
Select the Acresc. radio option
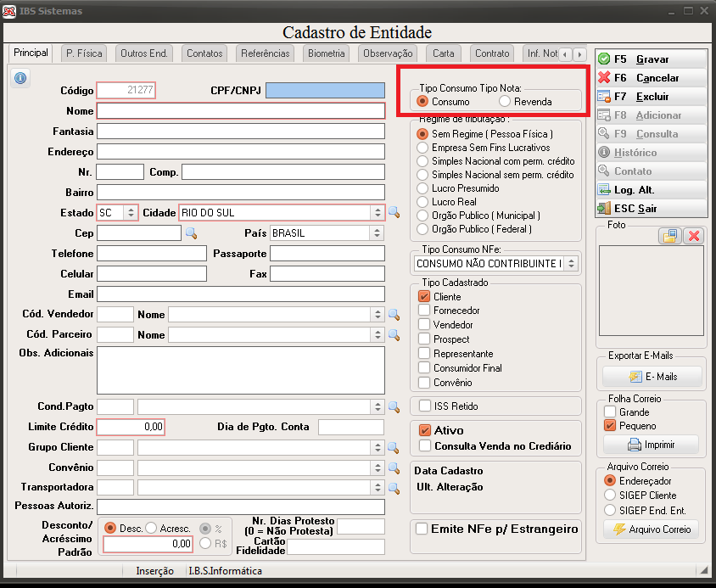pyautogui.click(x=151, y=528)
